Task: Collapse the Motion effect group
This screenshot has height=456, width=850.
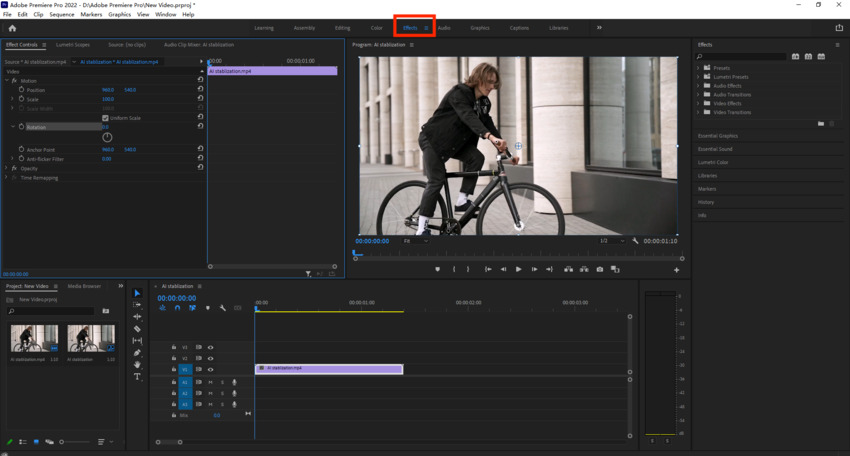Action: (7, 80)
